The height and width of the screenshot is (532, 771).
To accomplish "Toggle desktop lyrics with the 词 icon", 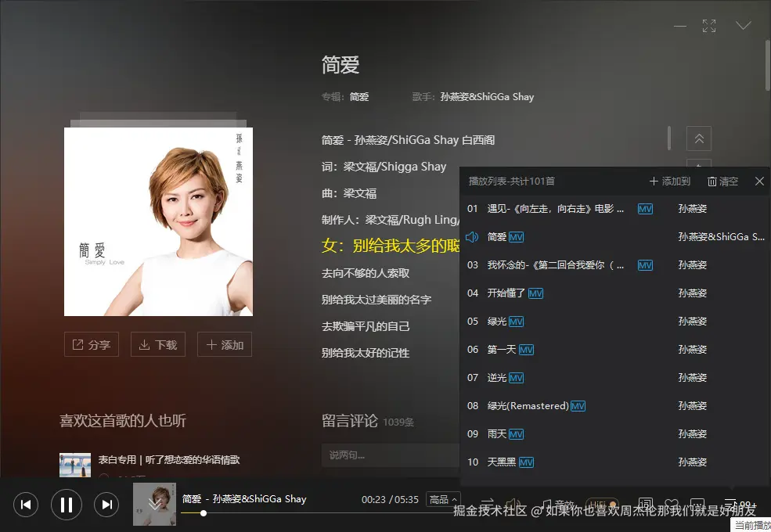I will 646,505.
